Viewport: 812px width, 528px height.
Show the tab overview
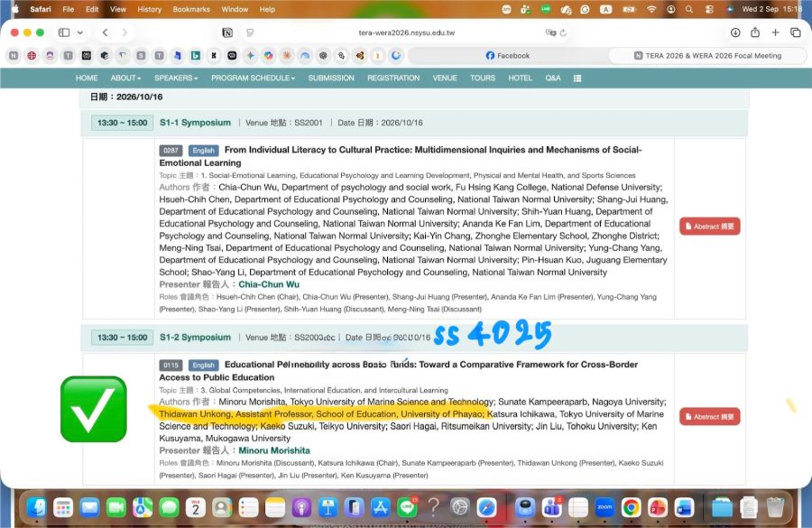[796, 32]
